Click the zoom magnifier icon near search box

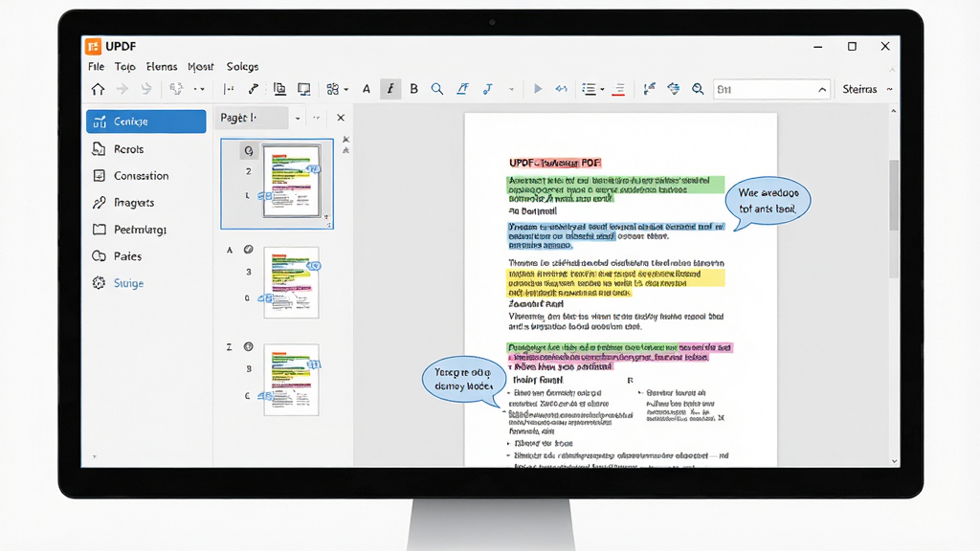698,89
